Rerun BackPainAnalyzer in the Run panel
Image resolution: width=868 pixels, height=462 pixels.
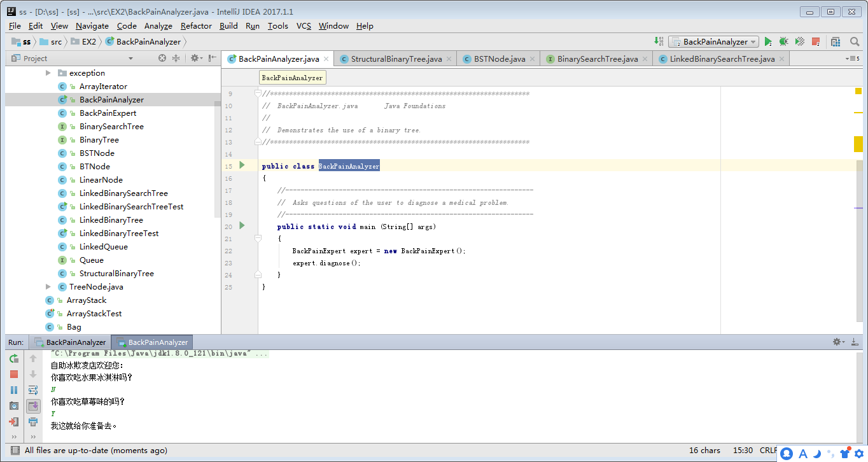click(14, 359)
